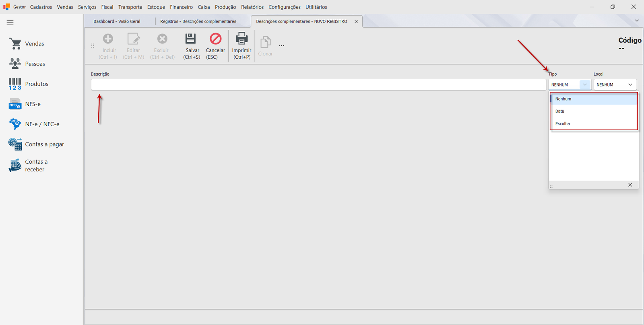Select Data in the Tipo list

pos(594,111)
